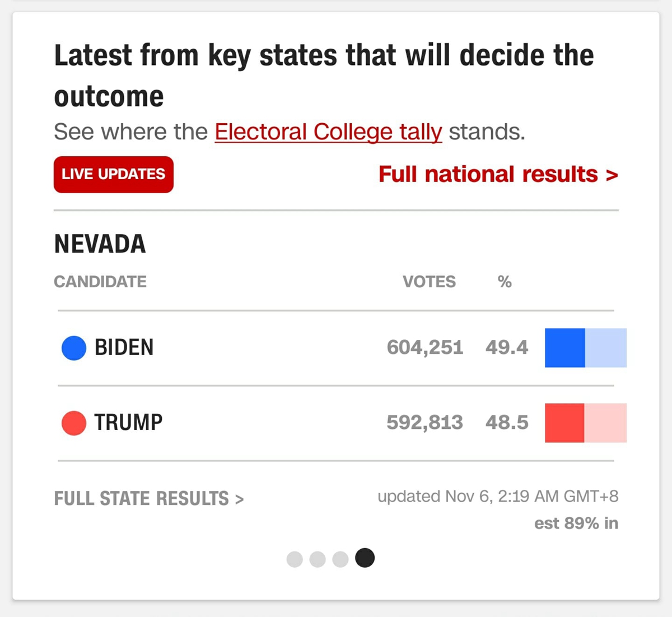Click Trump's light pink remaining bar

tap(605, 423)
